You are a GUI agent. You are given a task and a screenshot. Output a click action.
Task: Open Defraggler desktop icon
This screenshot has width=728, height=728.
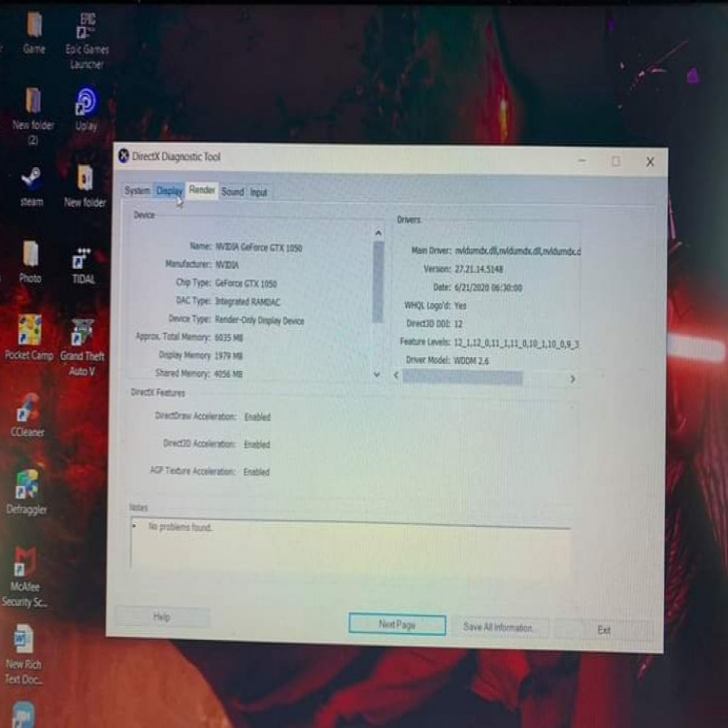tap(27, 484)
